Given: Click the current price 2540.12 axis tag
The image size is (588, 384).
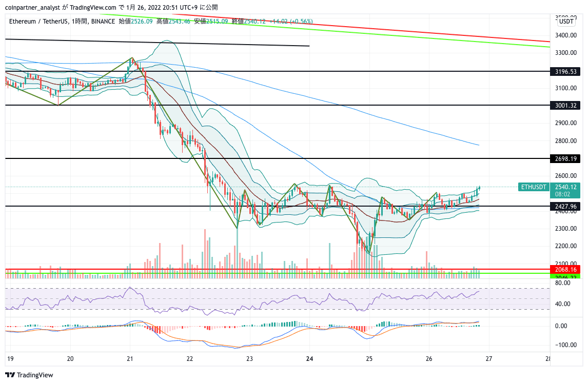Looking at the screenshot, I should point(565,187).
